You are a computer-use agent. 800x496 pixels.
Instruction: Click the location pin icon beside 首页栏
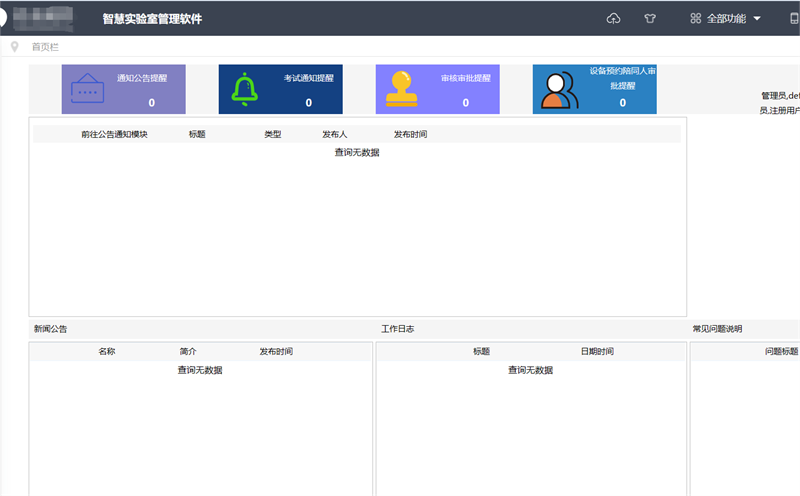(14, 47)
